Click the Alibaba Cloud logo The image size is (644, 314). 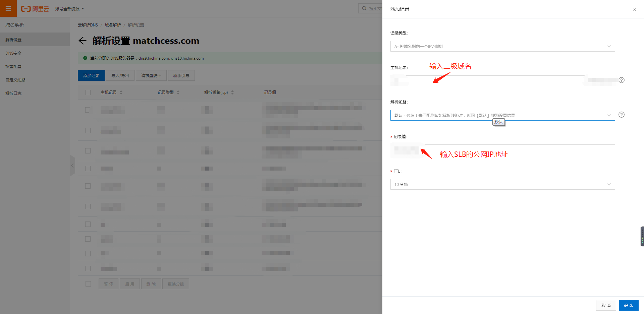click(x=35, y=9)
